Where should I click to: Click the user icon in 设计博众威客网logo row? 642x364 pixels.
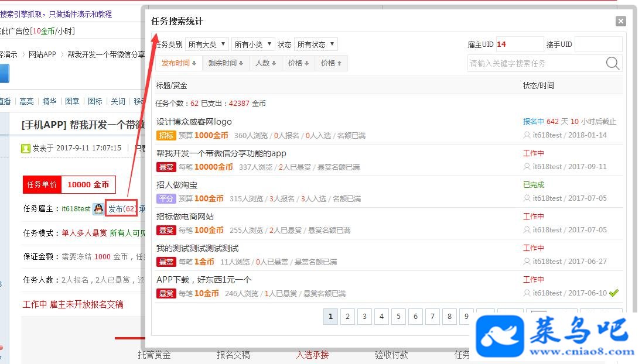click(527, 135)
